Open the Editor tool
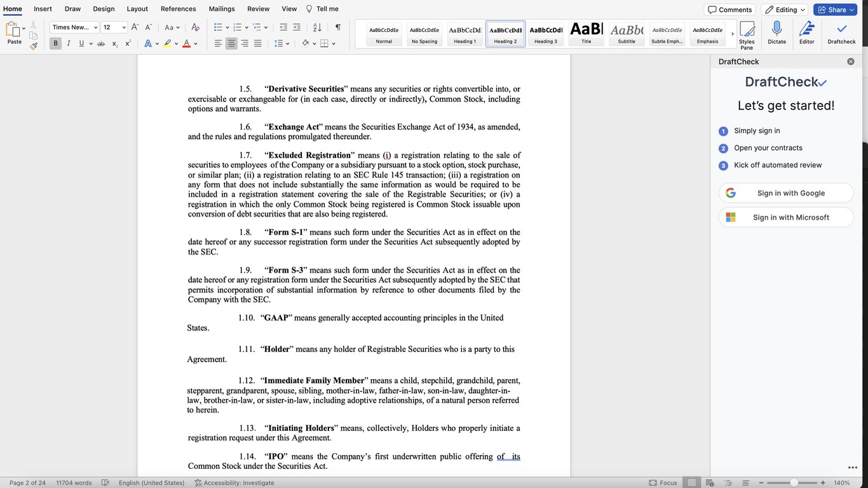The width and height of the screenshot is (868, 488). [806, 33]
